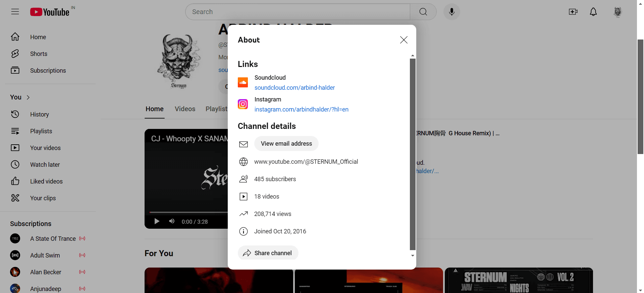Click the About dialog scroll down arrow
The width and height of the screenshot is (644, 293).
(413, 255)
